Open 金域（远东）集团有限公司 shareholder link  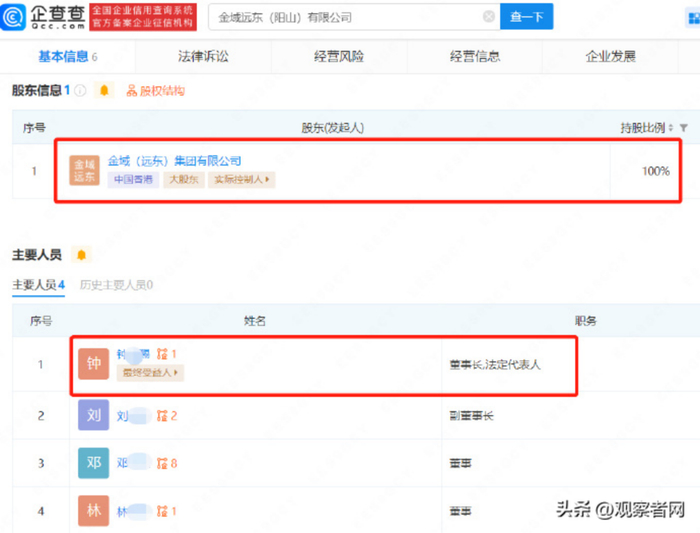(175, 161)
